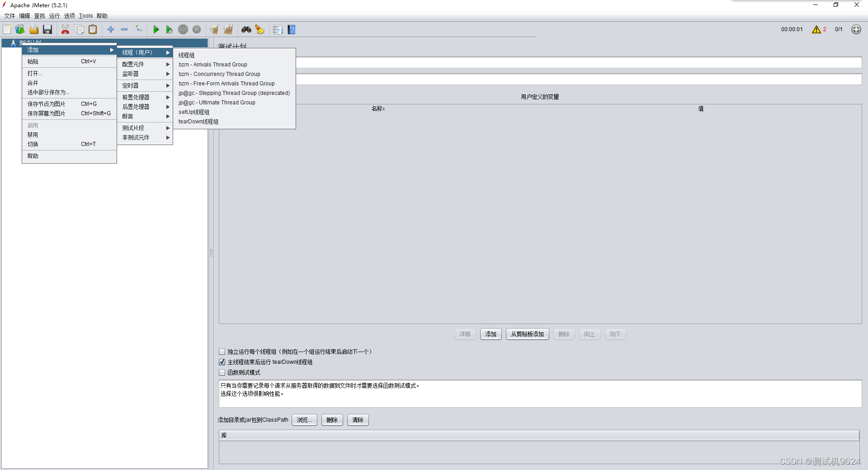Click the Open file folder icon

click(34, 29)
